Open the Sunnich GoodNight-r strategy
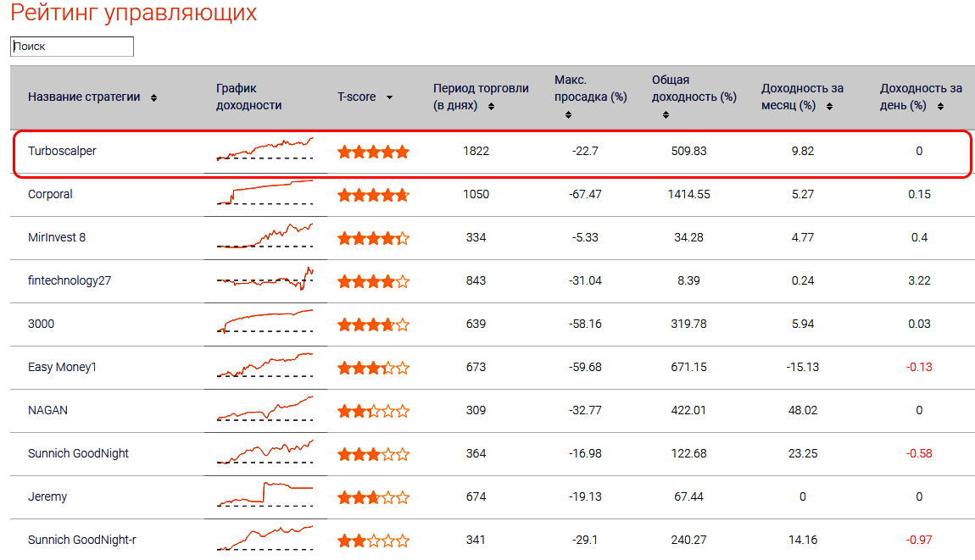975x560 pixels. (x=81, y=540)
